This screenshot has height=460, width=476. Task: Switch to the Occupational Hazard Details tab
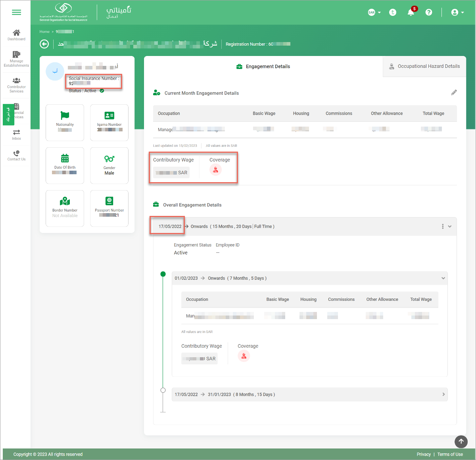click(428, 66)
